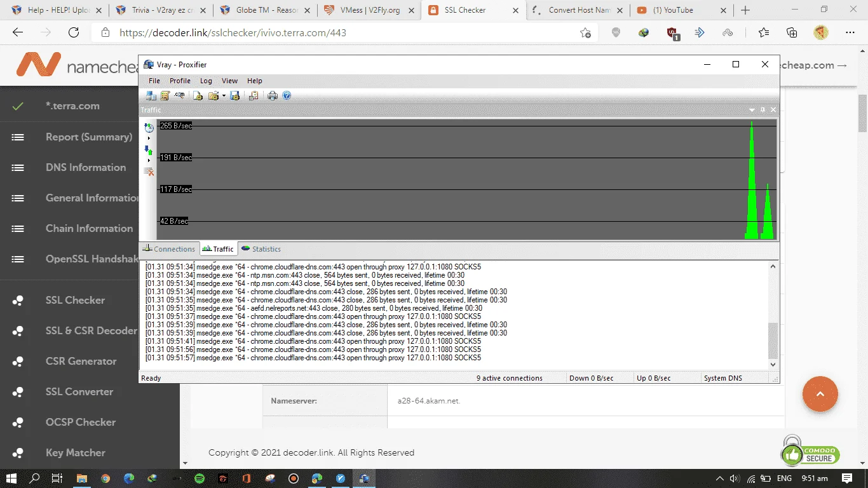The width and height of the screenshot is (868, 488).
Task: Open 'OCSP Checker' sidebar link
Action: pyautogui.click(x=81, y=422)
